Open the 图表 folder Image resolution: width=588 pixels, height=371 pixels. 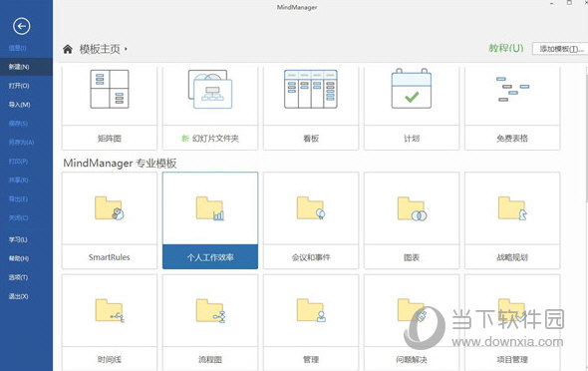[x=412, y=220]
